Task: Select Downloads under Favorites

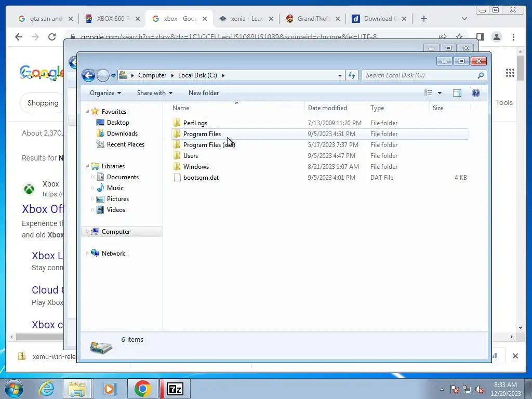Action: [x=122, y=134]
